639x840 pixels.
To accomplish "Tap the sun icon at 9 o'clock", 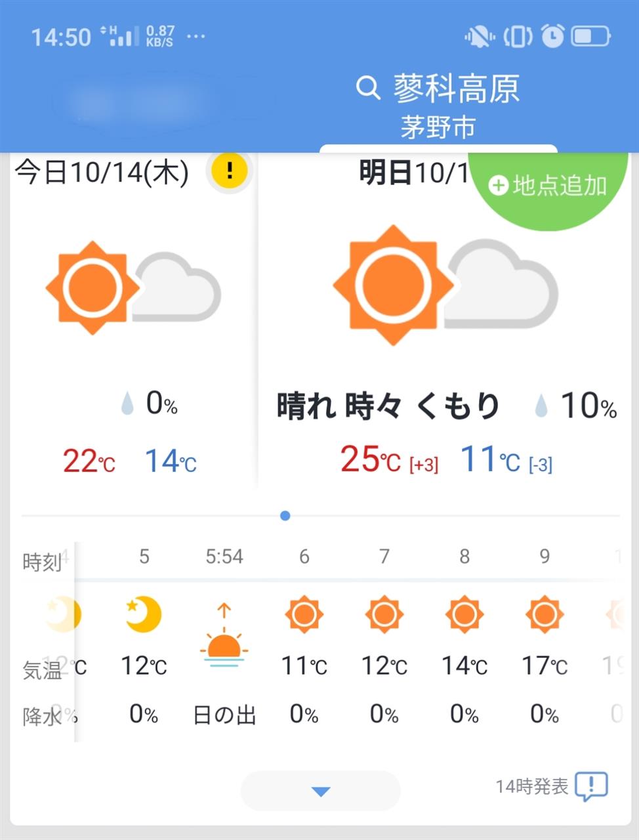I will click(x=544, y=614).
